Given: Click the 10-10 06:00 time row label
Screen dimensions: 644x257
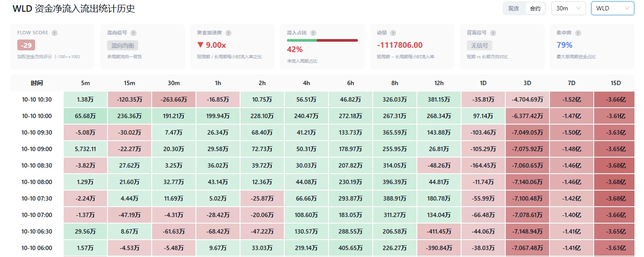Looking at the screenshot, I should coord(37,248).
